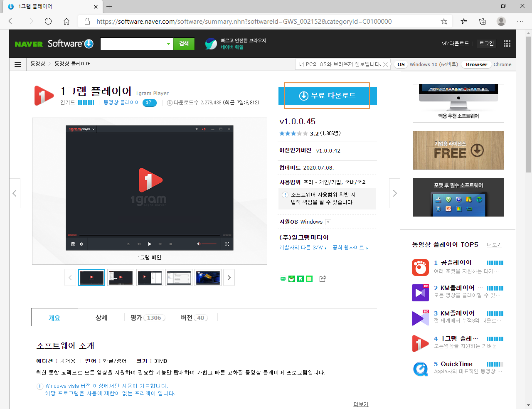Image resolution: width=532 pixels, height=409 pixels.
Task: Click the 로그인 button
Action: click(x=486, y=43)
